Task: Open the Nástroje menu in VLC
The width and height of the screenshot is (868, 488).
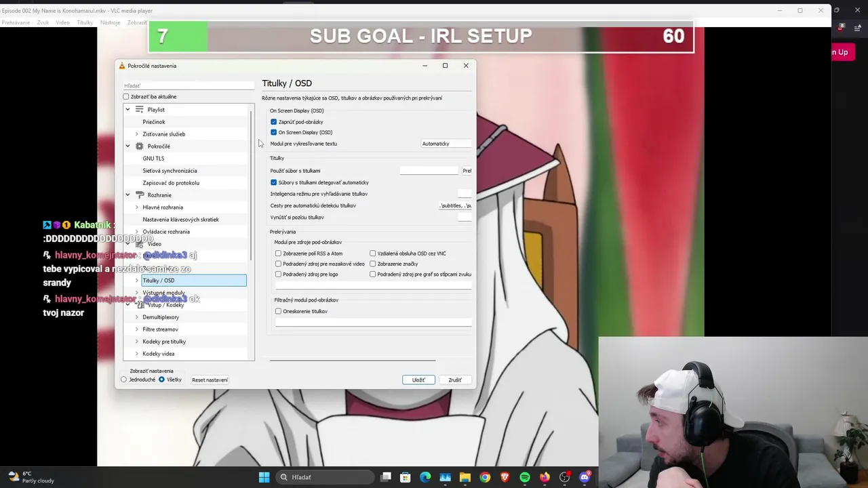Action: 110,22
